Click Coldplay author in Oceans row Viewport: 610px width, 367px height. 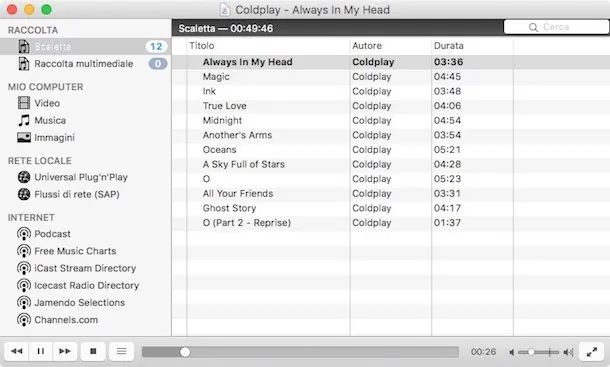[372, 150]
